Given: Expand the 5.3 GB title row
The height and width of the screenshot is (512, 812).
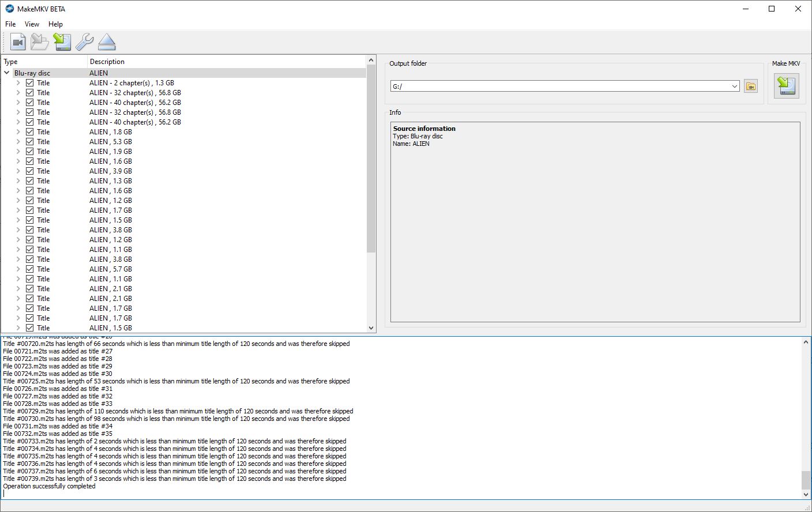Looking at the screenshot, I should (18, 142).
